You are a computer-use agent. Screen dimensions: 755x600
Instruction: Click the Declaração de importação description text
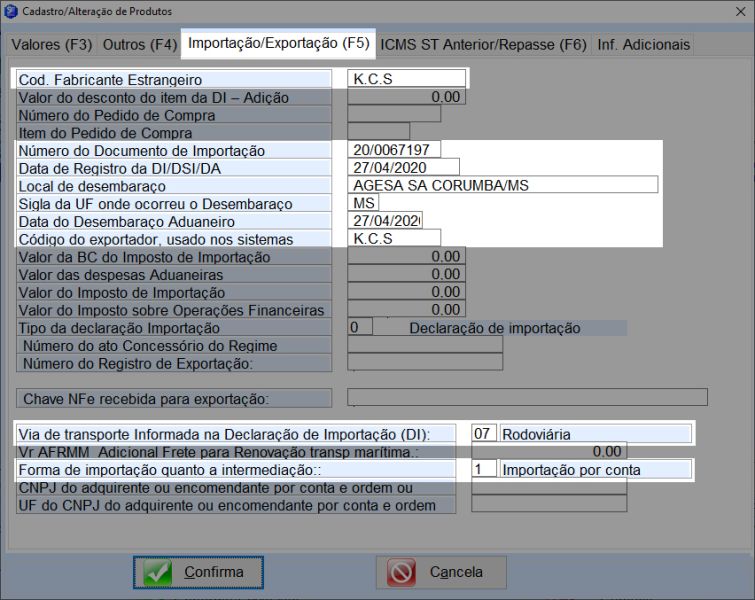(x=495, y=328)
